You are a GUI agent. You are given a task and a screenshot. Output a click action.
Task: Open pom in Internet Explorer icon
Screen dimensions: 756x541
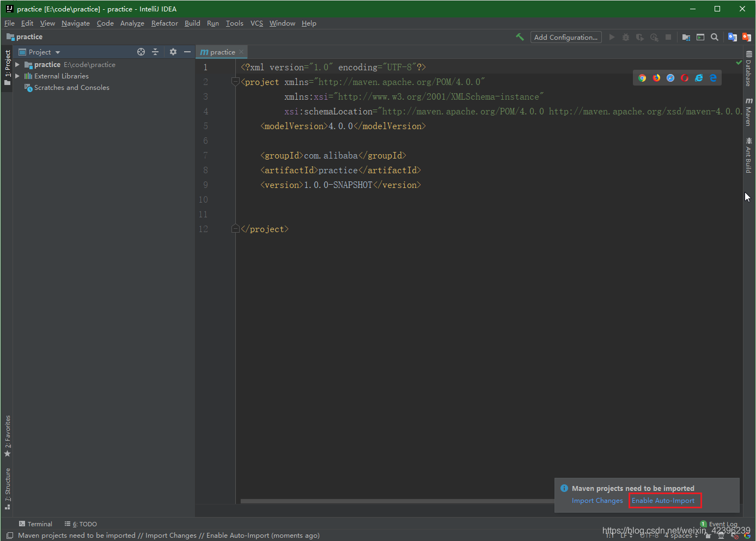pyautogui.click(x=699, y=78)
